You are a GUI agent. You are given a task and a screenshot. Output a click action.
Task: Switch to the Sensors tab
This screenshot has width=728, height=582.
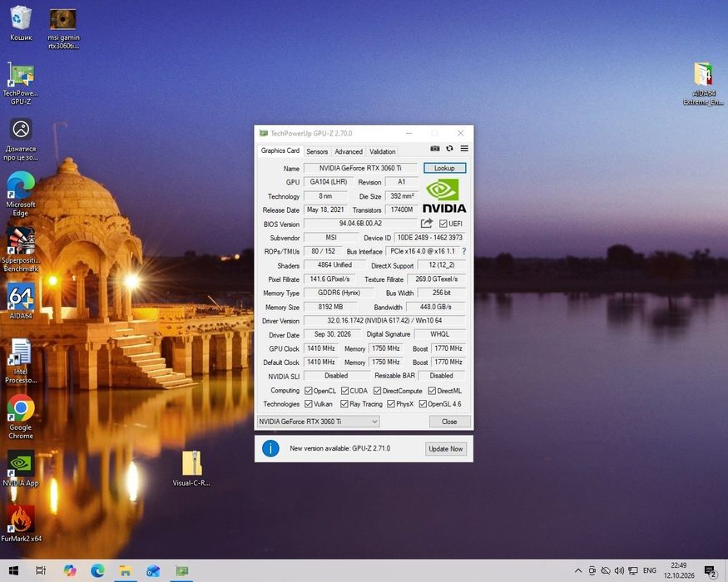click(317, 151)
